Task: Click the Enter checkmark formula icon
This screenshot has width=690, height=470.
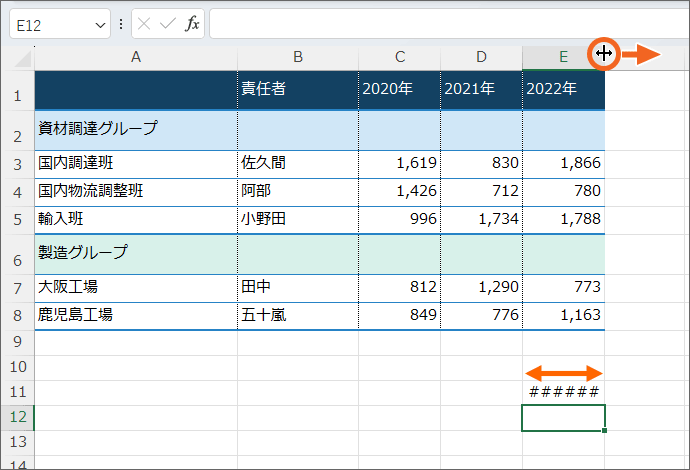Action: coord(168,23)
